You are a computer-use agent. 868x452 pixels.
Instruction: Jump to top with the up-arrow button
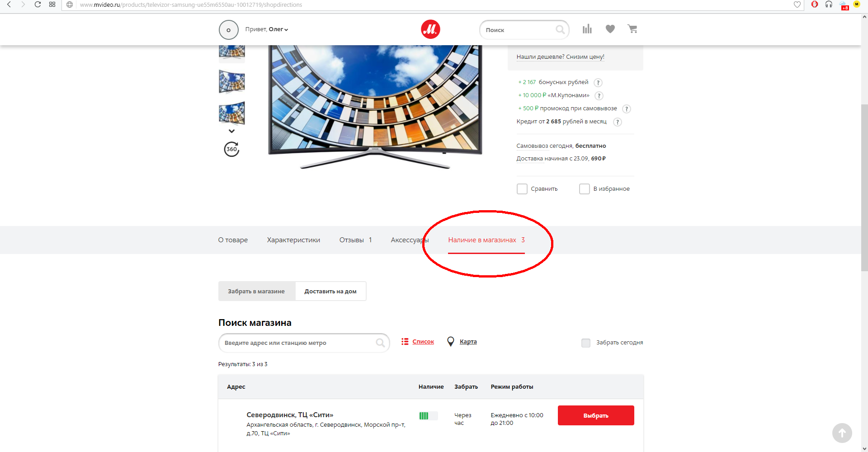842,433
